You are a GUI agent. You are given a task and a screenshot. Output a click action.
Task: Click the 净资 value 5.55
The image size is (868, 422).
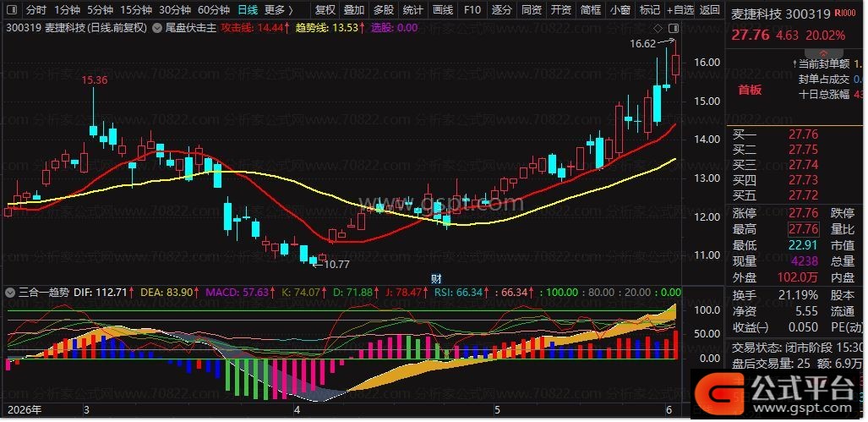[805, 312]
